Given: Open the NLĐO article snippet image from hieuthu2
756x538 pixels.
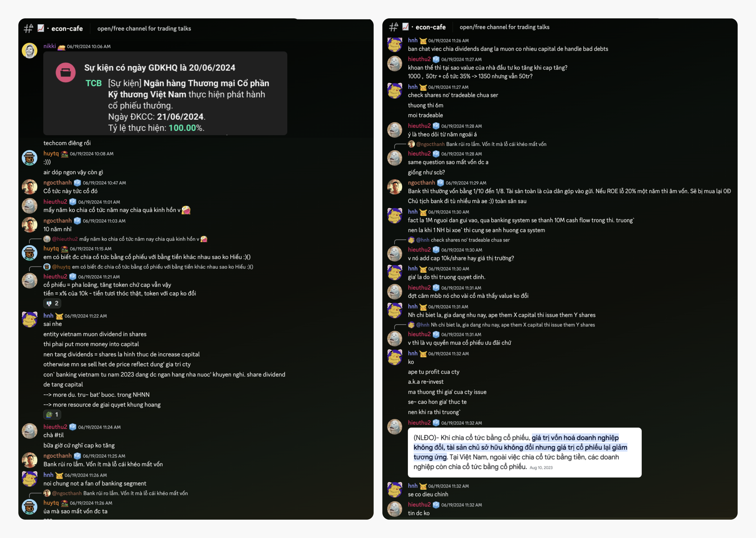Looking at the screenshot, I should [525, 453].
